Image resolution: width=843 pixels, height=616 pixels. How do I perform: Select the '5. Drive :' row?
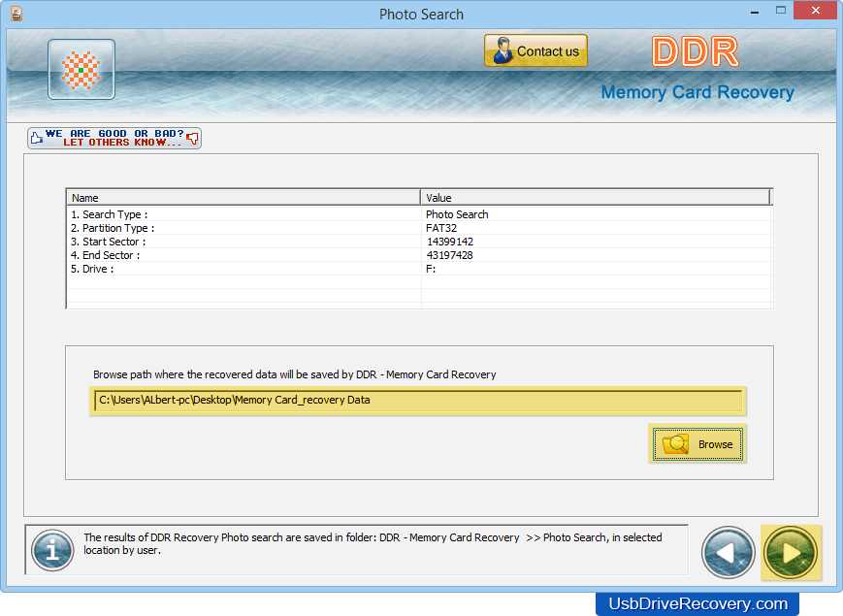tap(419, 269)
